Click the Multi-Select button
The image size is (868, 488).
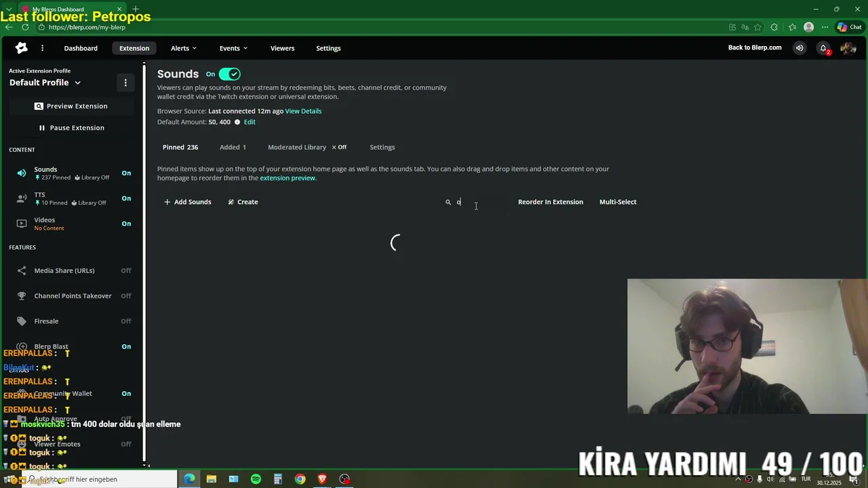click(618, 202)
